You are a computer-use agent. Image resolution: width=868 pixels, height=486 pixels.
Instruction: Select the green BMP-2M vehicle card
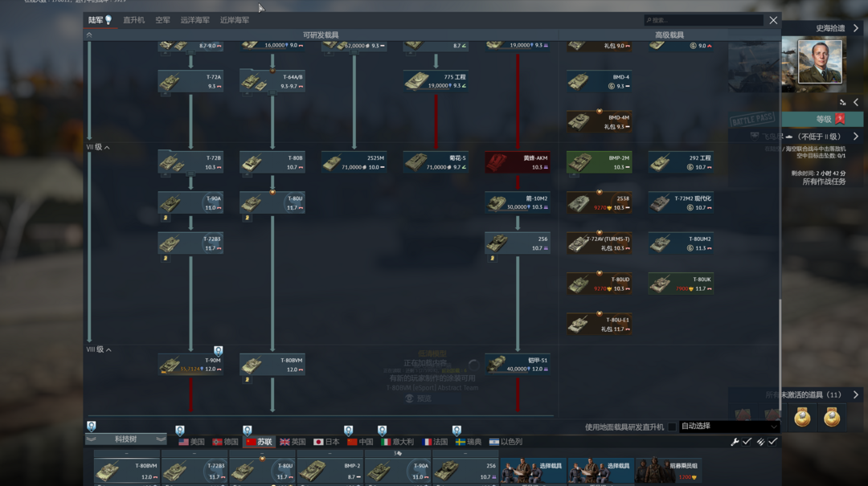point(599,162)
